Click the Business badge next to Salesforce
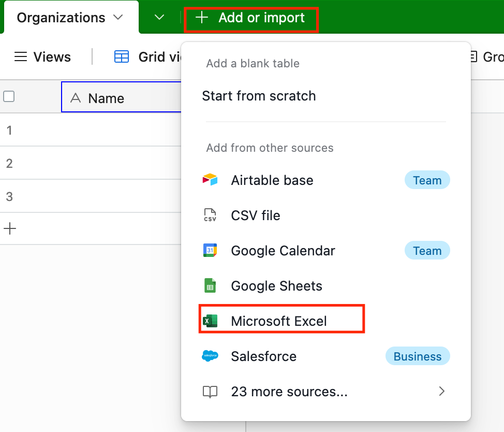This screenshot has width=504, height=432. pyautogui.click(x=418, y=356)
